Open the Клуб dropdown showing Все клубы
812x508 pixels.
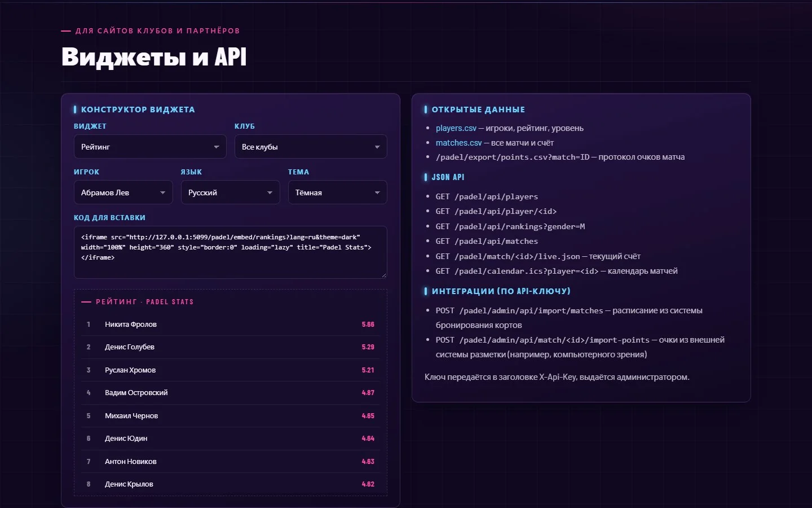coord(311,147)
